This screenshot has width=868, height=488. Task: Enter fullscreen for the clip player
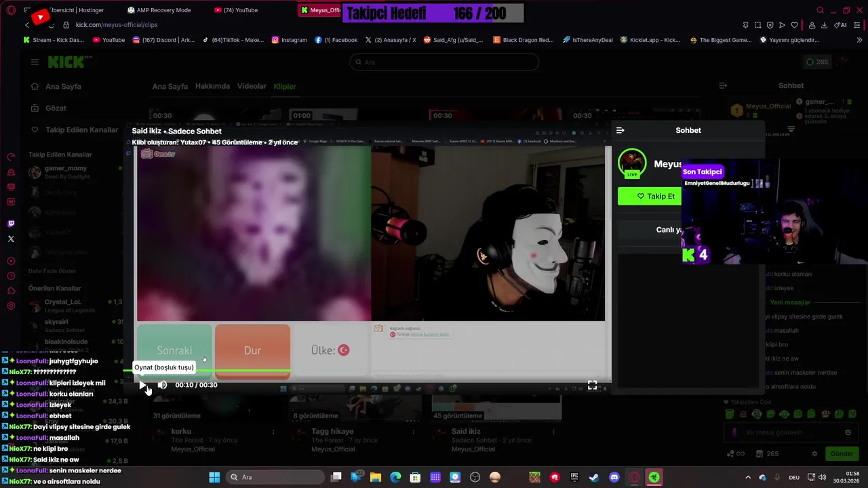[x=592, y=385]
